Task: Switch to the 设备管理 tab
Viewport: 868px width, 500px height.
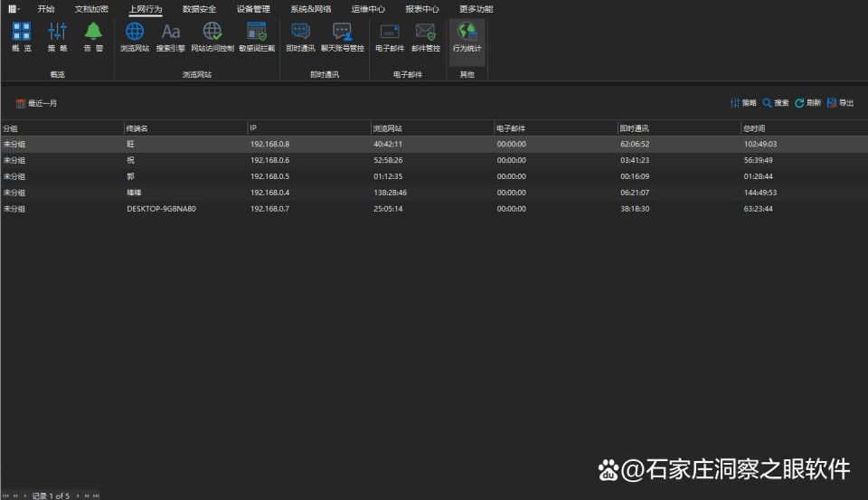Action: [x=253, y=9]
